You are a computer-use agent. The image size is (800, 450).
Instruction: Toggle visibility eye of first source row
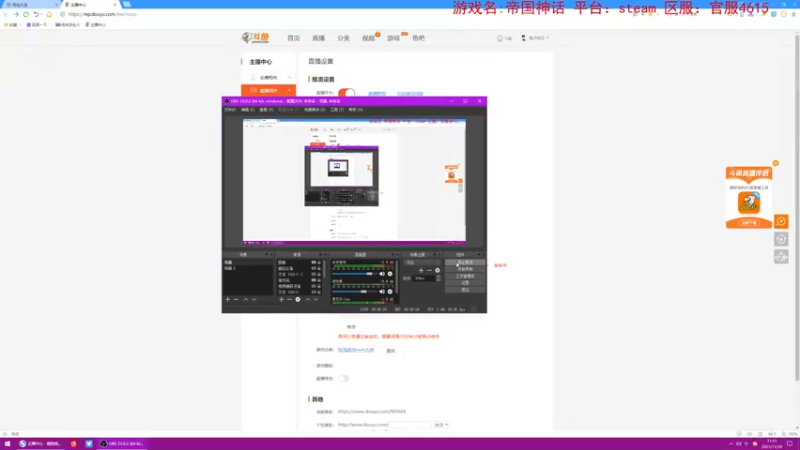point(313,262)
